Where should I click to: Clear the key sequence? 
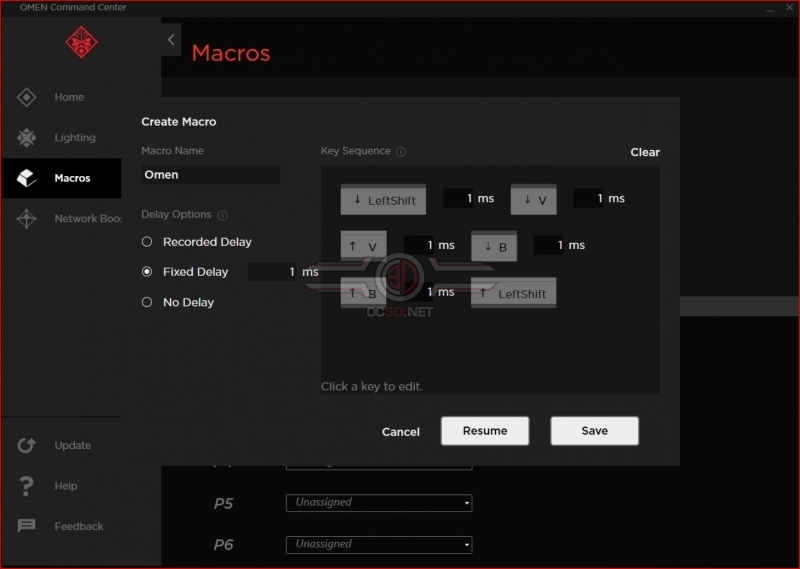[x=645, y=152]
